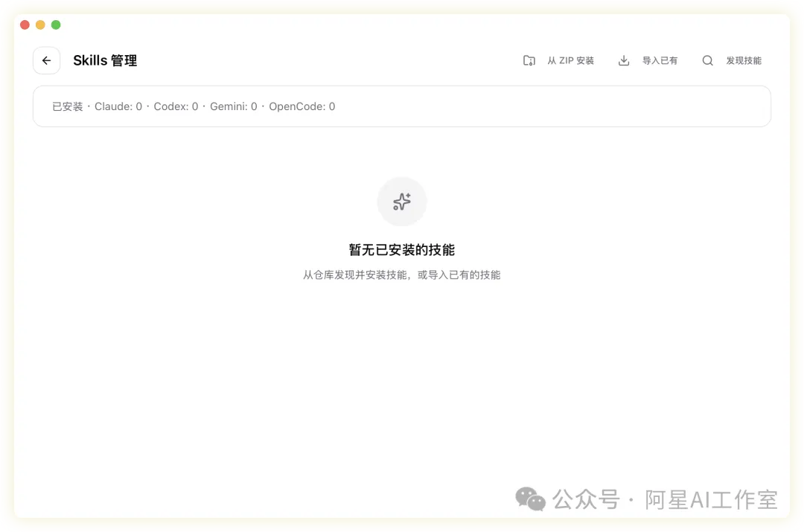The width and height of the screenshot is (804, 532).
Task: Click the back arrow button
Action: point(46,61)
